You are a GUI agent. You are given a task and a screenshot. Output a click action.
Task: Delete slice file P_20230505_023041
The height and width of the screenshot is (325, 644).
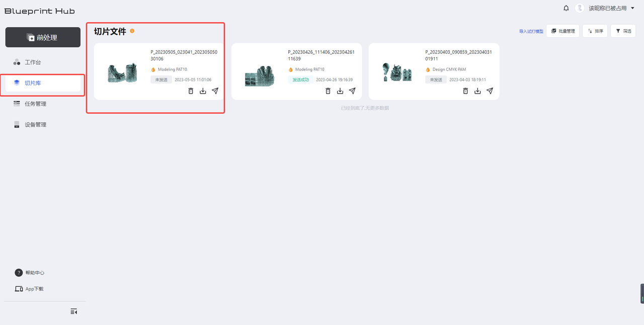[191, 91]
